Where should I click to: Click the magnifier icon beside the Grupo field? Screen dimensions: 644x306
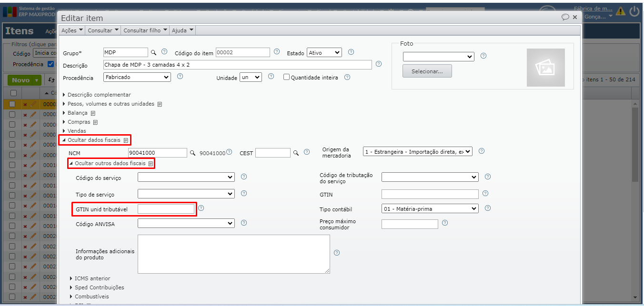pyautogui.click(x=153, y=52)
